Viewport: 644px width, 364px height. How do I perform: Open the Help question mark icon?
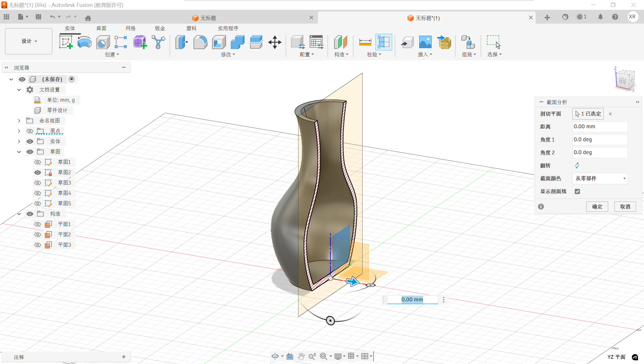[615, 17]
